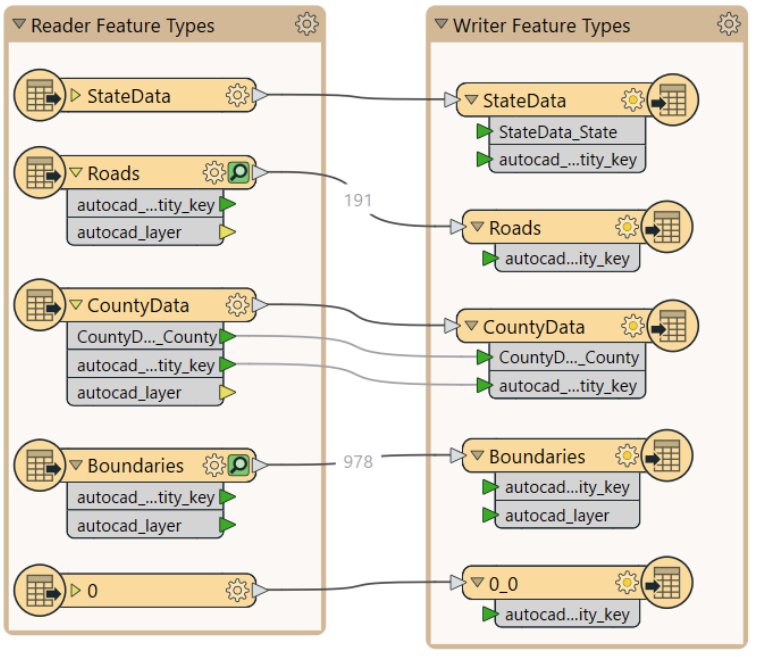Click the CountyD..._County green output port on reader
Screen dimensions: 758x657
pyautogui.click(x=227, y=336)
